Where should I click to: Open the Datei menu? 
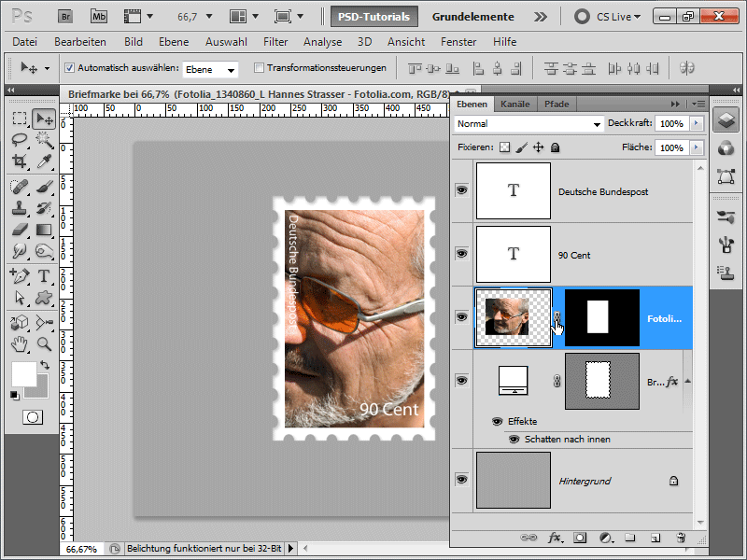pos(25,42)
